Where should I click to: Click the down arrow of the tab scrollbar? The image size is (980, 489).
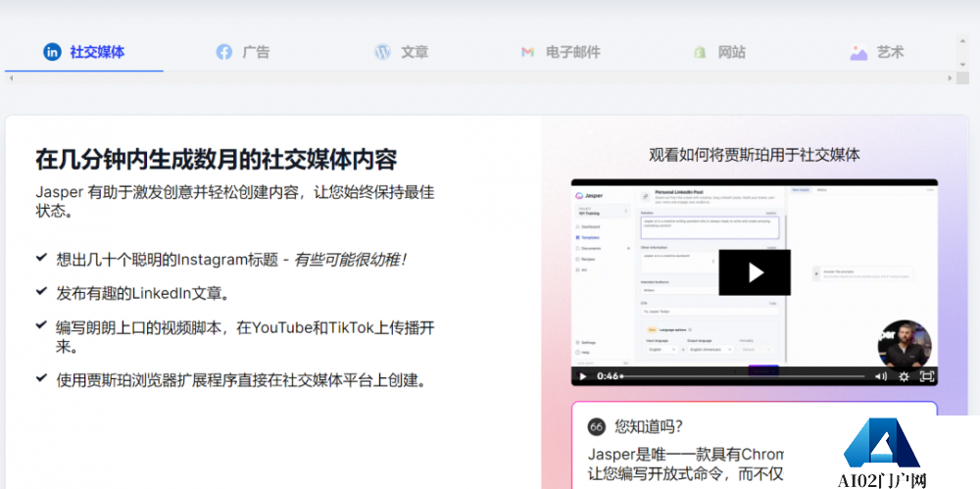click(x=963, y=65)
